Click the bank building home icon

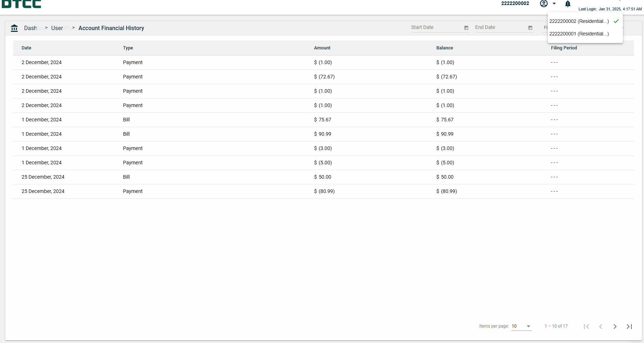pyautogui.click(x=14, y=28)
